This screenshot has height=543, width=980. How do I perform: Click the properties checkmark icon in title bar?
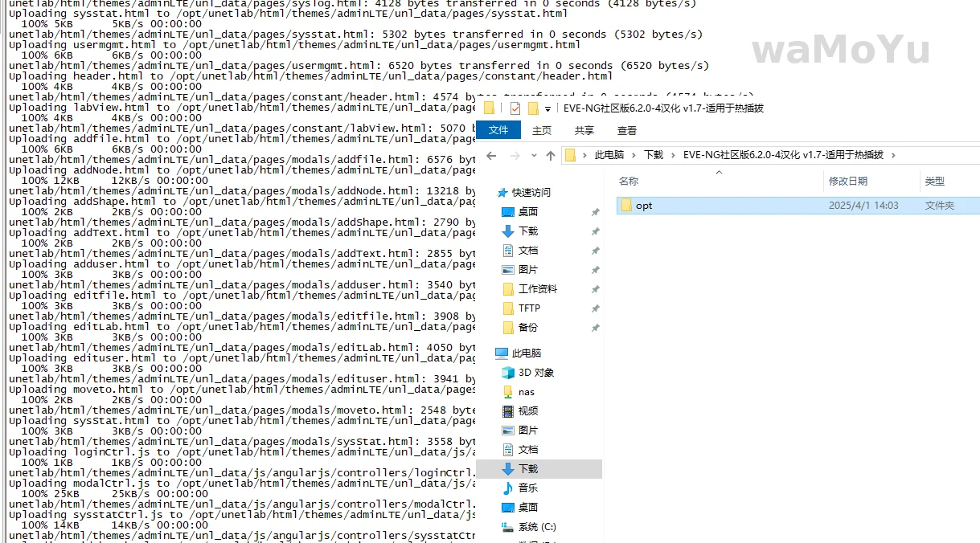tap(515, 108)
